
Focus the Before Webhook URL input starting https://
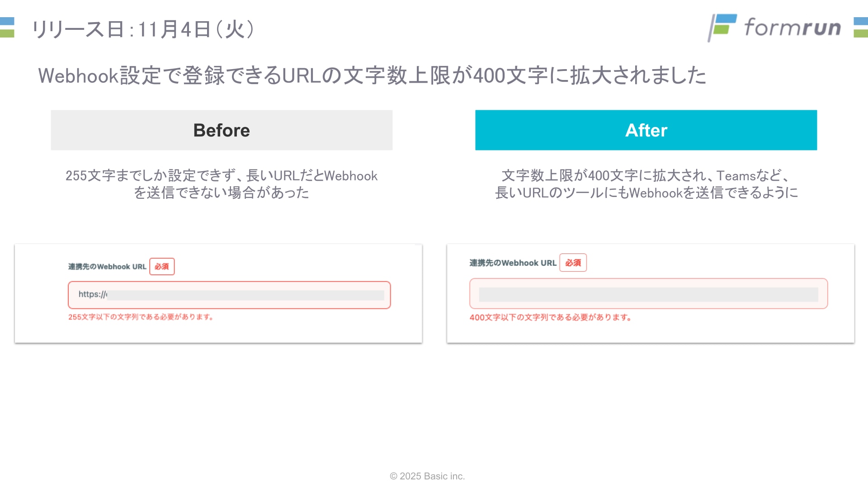(229, 295)
